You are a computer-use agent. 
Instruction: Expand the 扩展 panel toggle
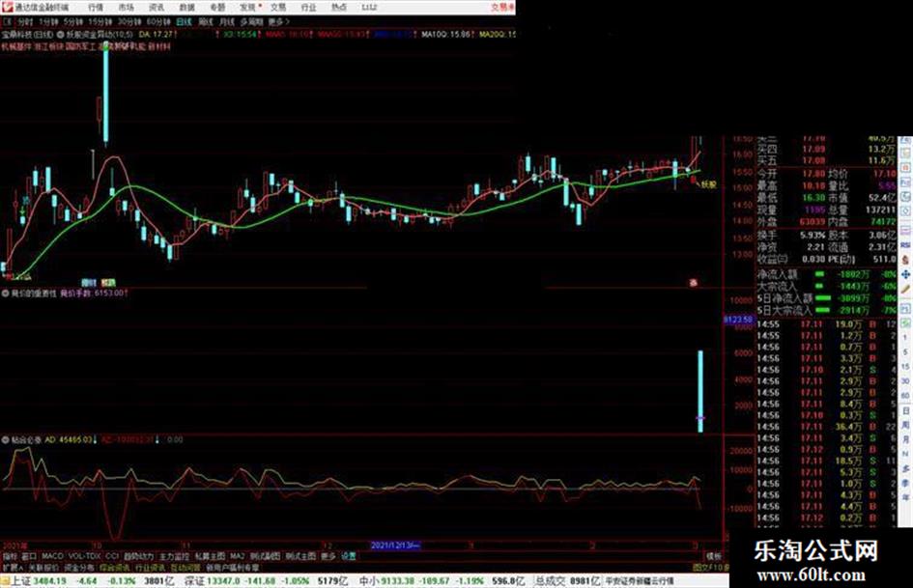tap(12, 567)
